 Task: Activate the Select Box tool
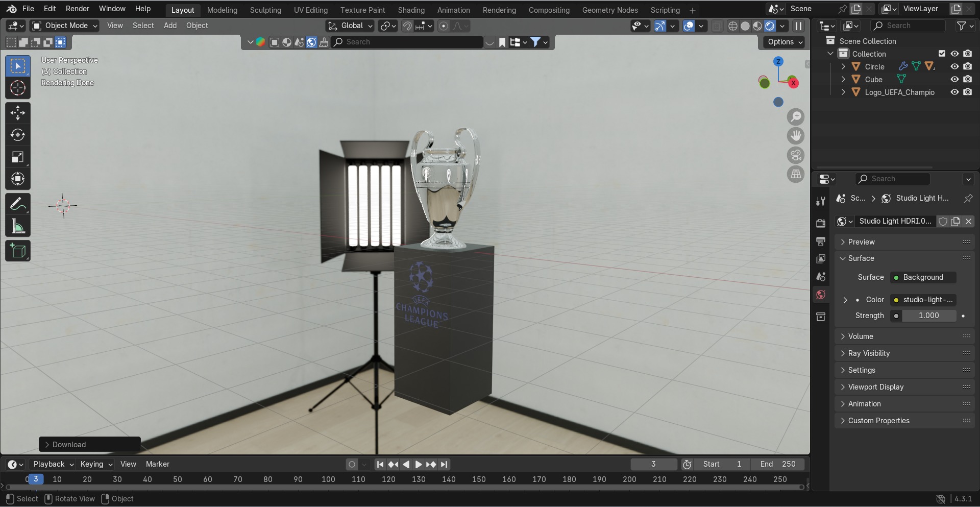pos(18,66)
